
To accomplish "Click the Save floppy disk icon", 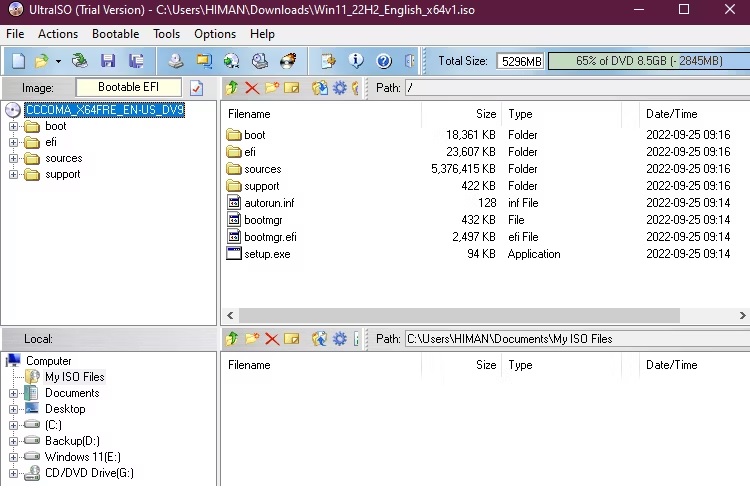I will pyautogui.click(x=108, y=61).
